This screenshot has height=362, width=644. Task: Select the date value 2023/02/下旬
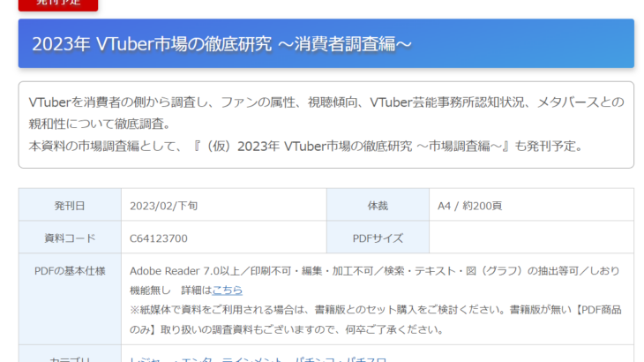[163, 206]
